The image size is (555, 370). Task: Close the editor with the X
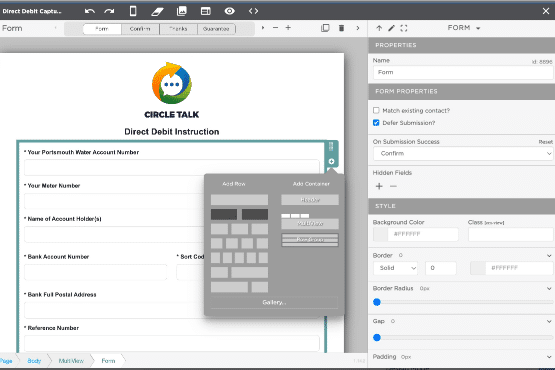pos(546,11)
